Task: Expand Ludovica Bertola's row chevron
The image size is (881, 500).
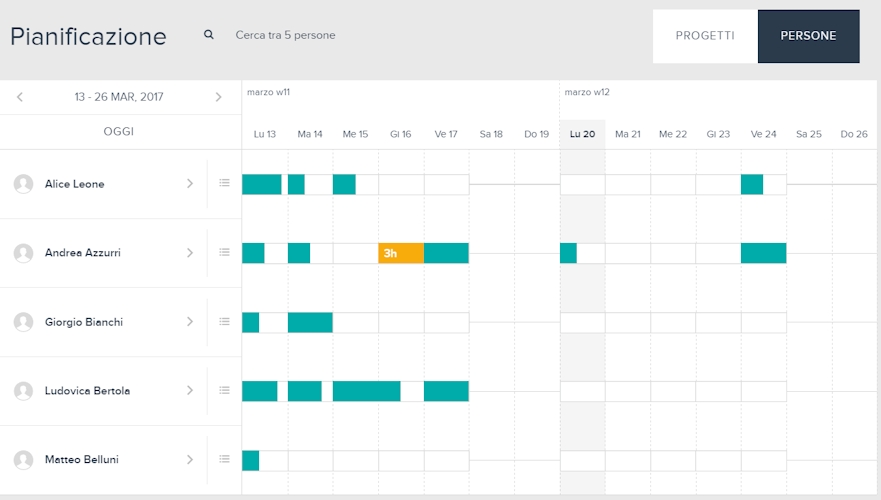Action: [190, 391]
